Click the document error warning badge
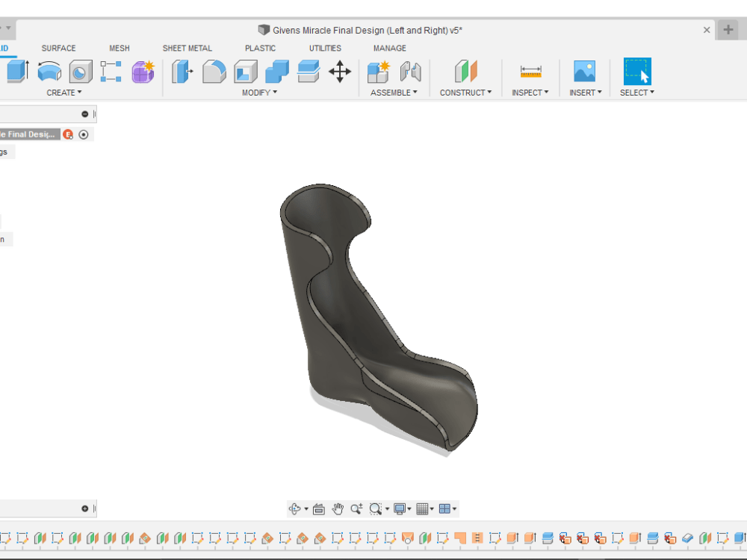 pyautogui.click(x=68, y=134)
